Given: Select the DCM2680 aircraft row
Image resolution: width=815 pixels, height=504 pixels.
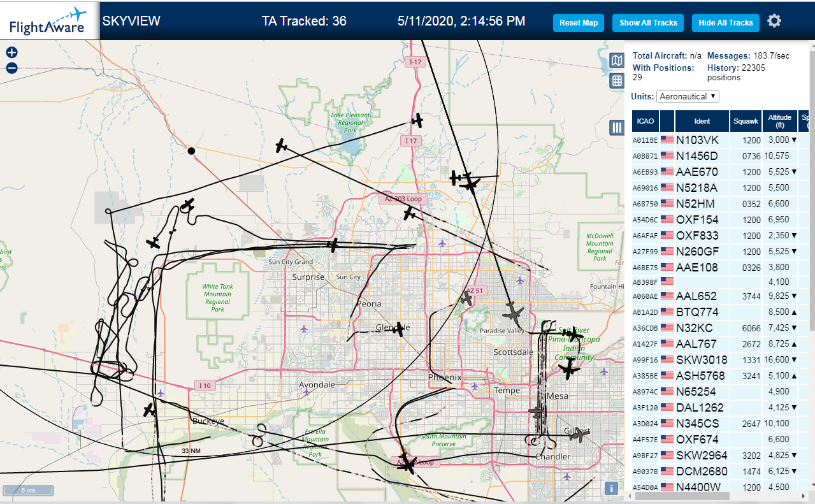Looking at the screenshot, I should (720, 472).
